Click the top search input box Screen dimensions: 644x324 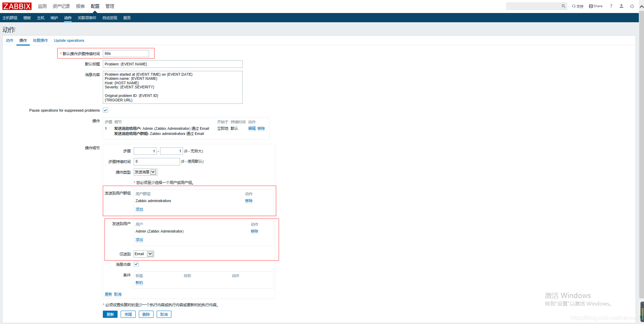click(x=534, y=6)
